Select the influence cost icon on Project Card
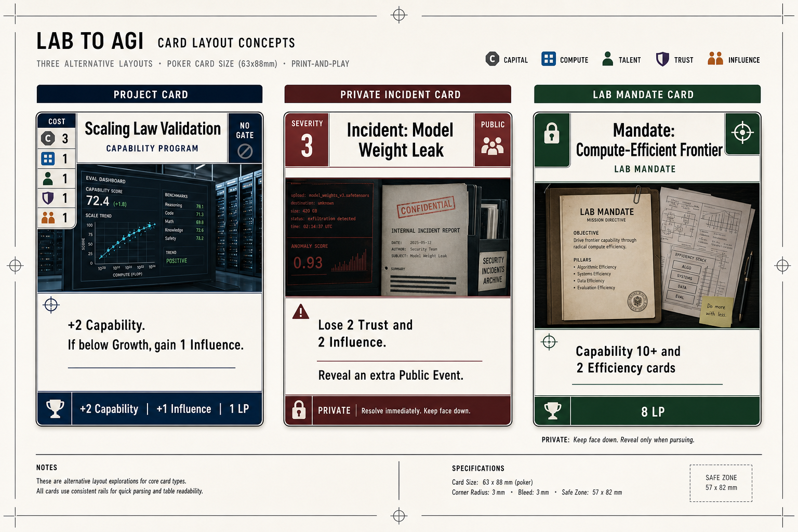 [x=48, y=218]
